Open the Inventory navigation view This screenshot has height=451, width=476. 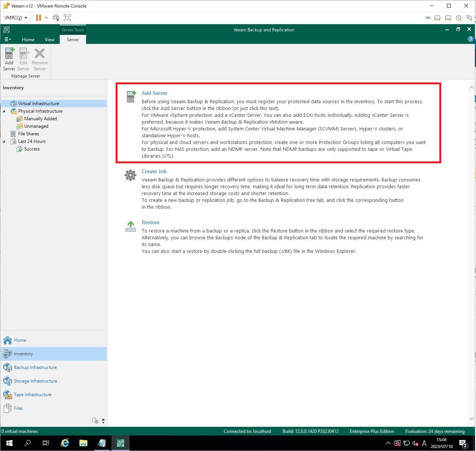pos(53,354)
